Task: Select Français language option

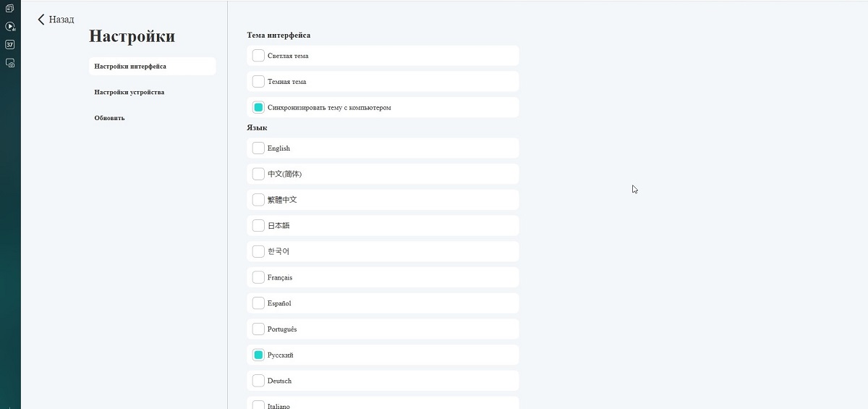Action: [x=258, y=277]
